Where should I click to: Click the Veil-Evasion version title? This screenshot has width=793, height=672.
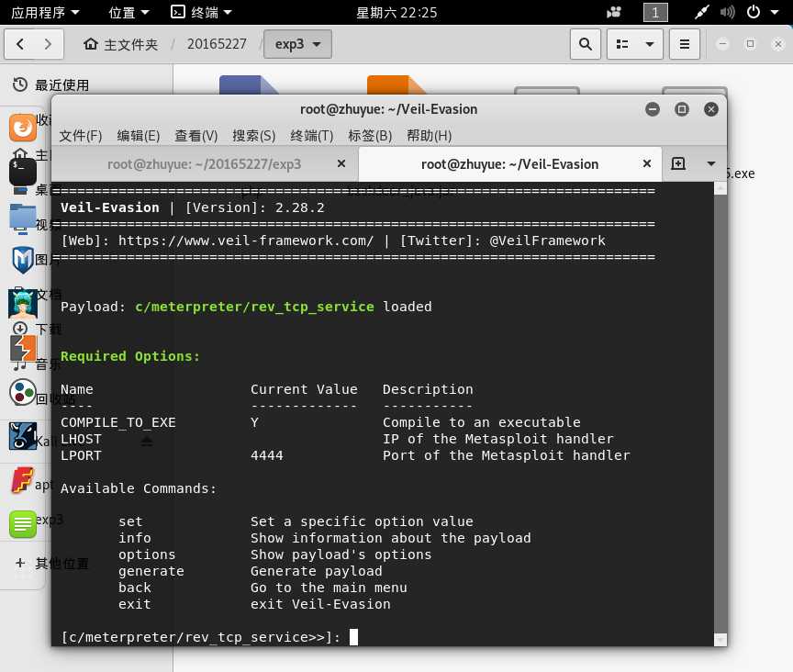(192, 207)
